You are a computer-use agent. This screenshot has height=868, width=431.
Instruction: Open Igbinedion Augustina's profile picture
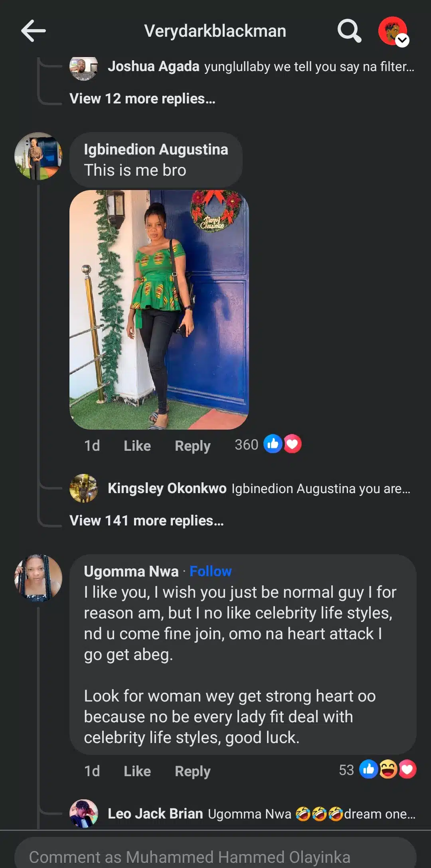38,156
